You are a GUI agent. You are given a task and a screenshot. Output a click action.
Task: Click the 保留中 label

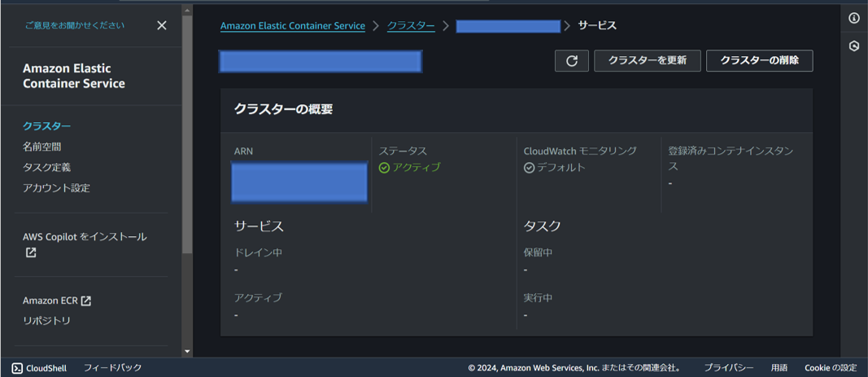pos(538,252)
